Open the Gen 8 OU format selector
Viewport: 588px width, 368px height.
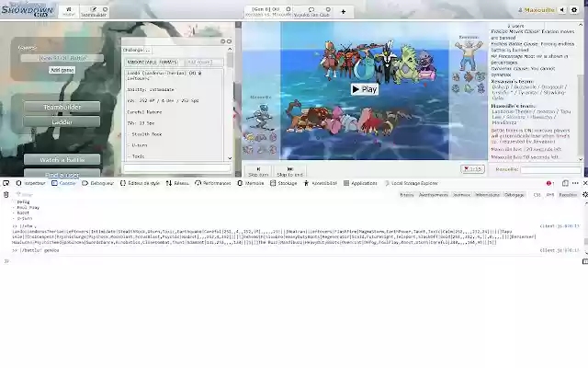[x=62, y=58]
